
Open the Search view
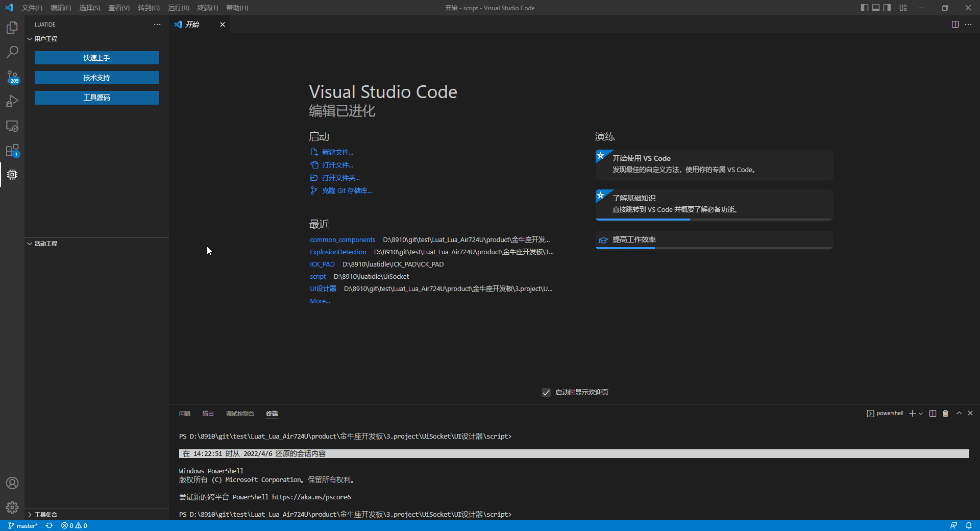tap(12, 52)
